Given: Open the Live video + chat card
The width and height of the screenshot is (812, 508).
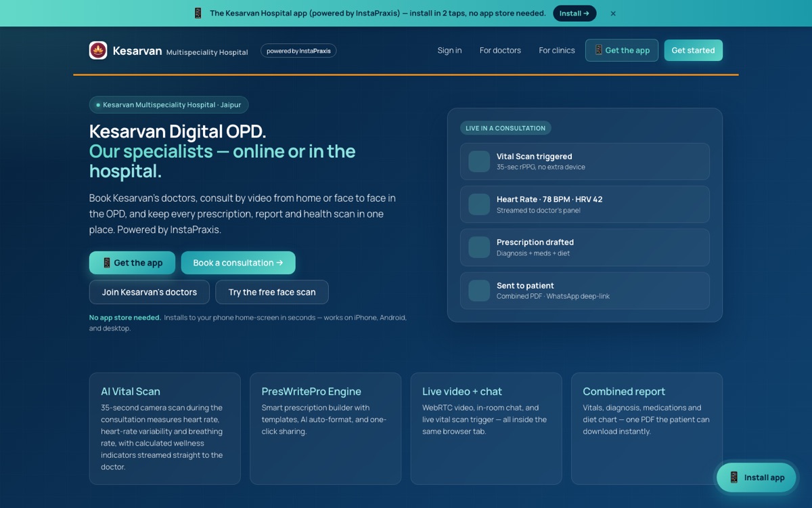Looking at the screenshot, I should 486,429.
